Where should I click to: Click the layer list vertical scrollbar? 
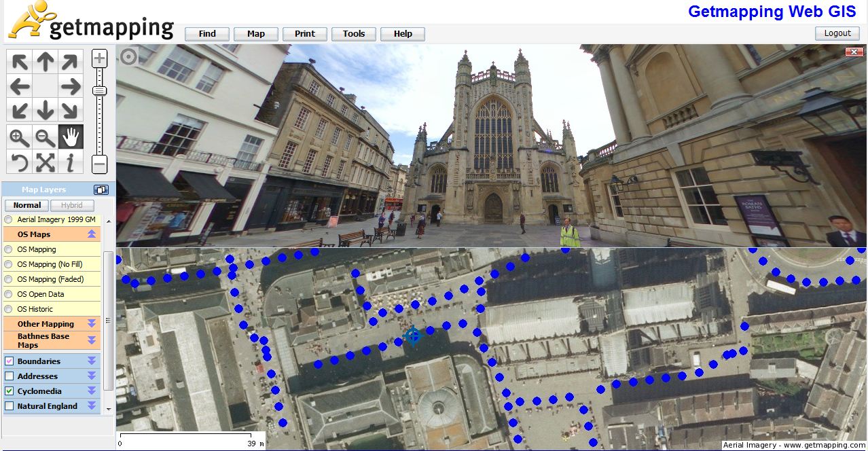pyautogui.click(x=108, y=322)
